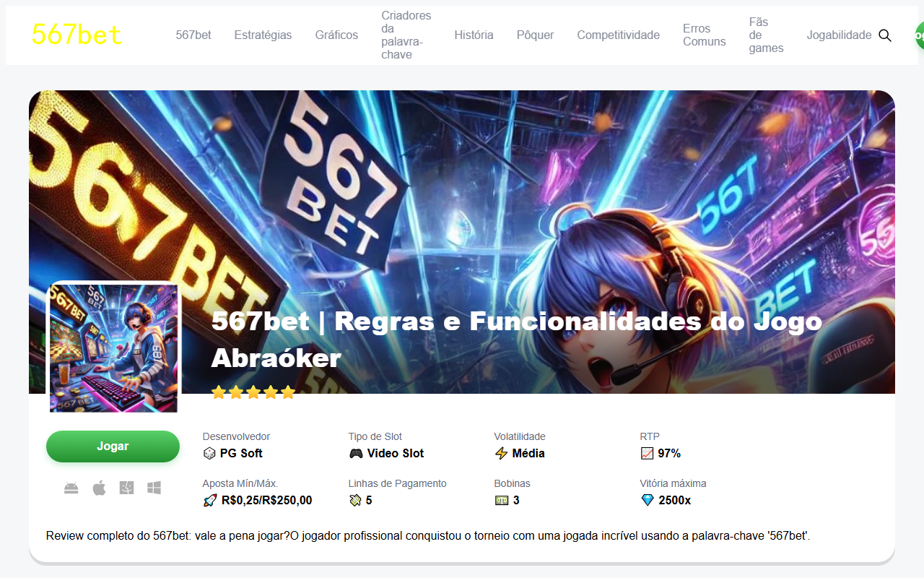Click the five-star rating
Image resolution: width=924 pixels, height=578 pixels.
253,392
